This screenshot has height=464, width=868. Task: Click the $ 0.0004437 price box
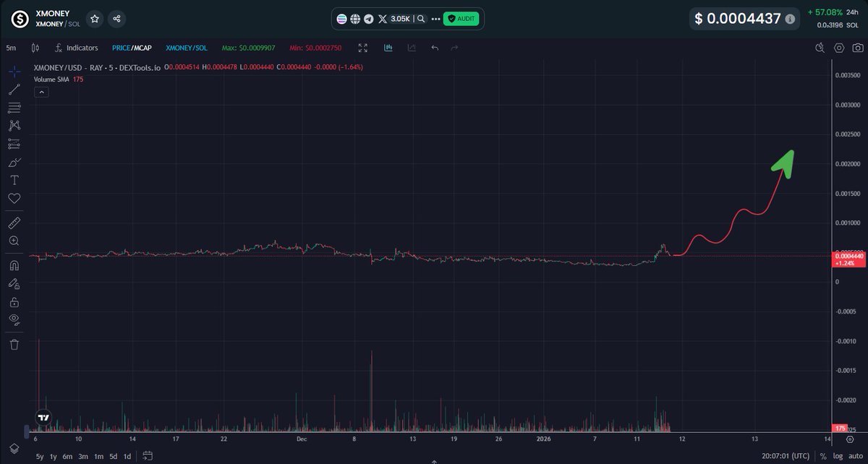pyautogui.click(x=744, y=19)
